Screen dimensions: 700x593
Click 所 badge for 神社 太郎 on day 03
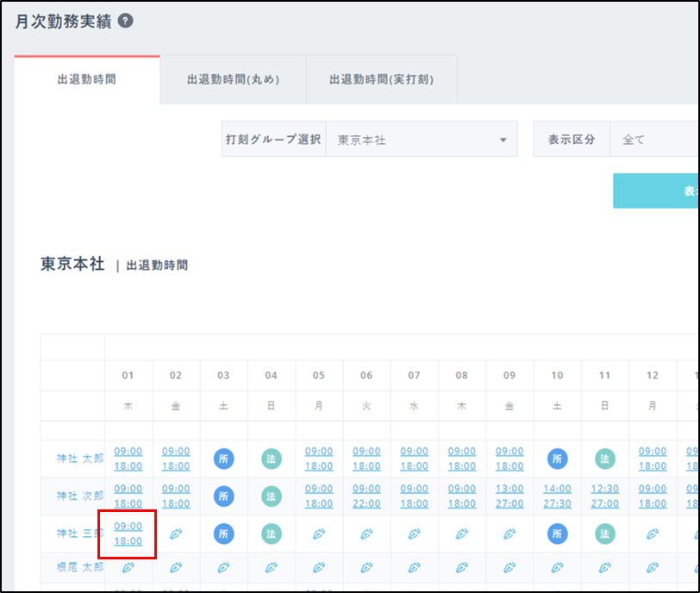(x=224, y=459)
